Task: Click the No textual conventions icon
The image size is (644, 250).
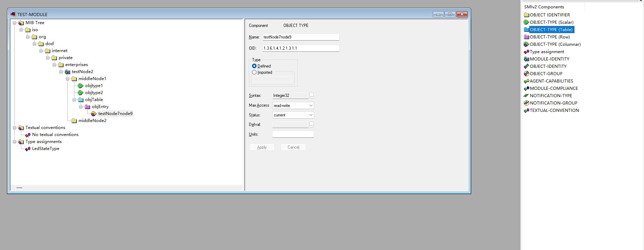Action: pyautogui.click(x=28, y=135)
